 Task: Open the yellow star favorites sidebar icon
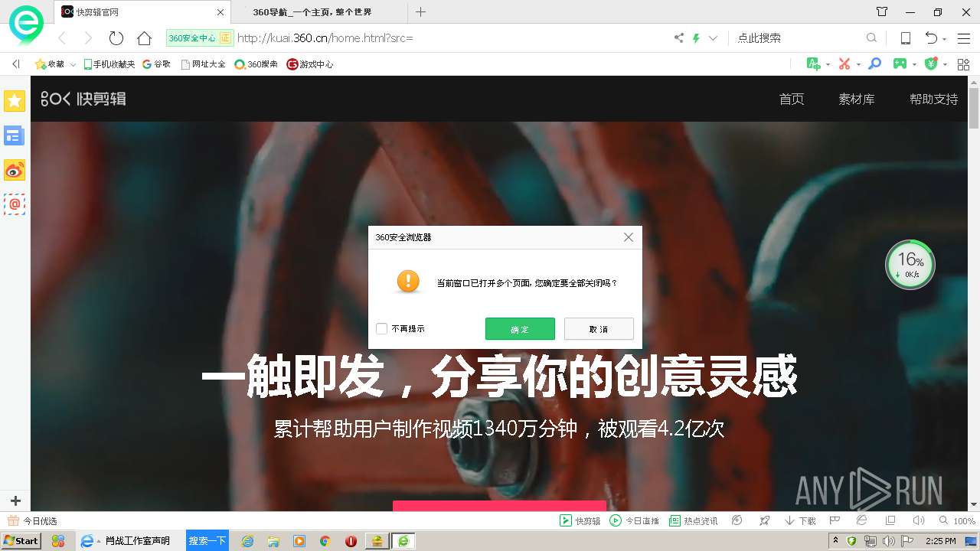tap(15, 100)
